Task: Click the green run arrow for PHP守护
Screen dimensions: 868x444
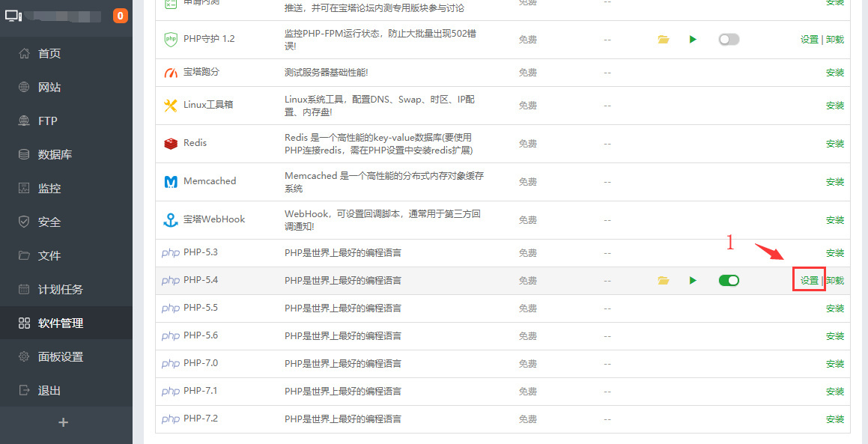Action: click(x=693, y=39)
